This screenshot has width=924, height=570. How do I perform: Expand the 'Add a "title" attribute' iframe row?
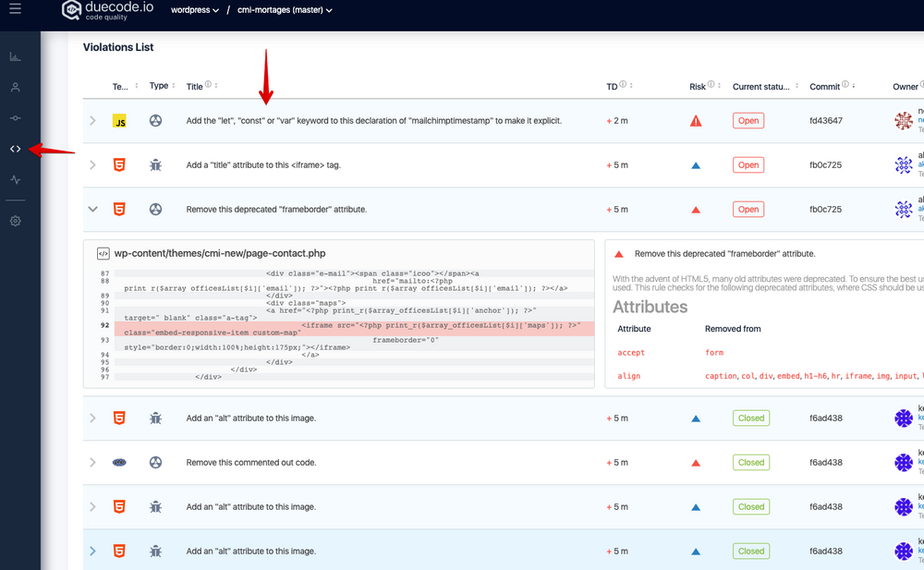click(x=92, y=165)
